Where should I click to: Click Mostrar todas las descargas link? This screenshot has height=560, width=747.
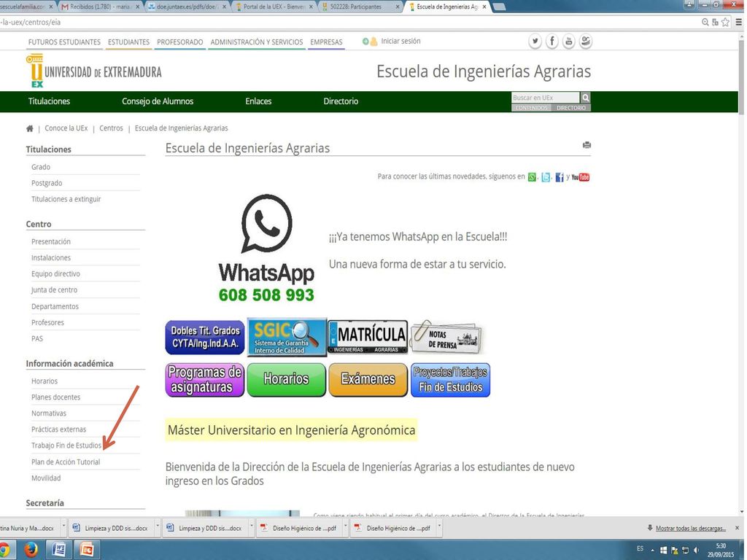(x=690, y=528)
